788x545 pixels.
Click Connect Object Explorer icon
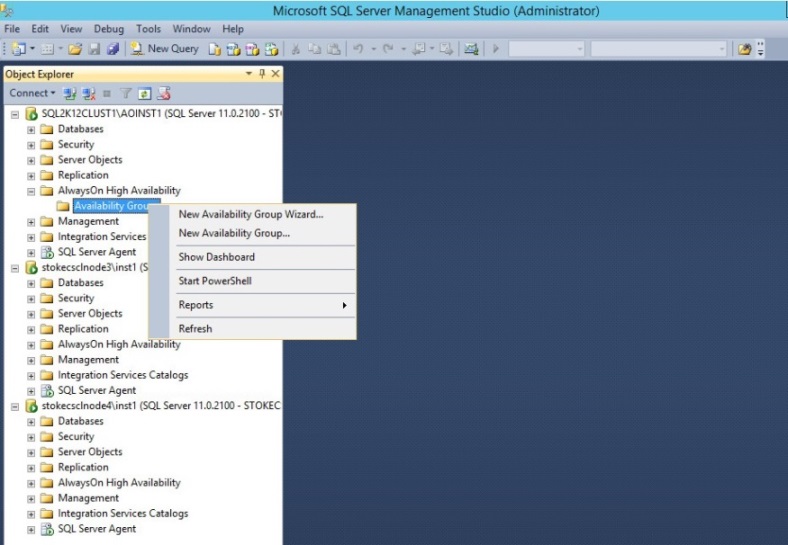pos(69,94)
